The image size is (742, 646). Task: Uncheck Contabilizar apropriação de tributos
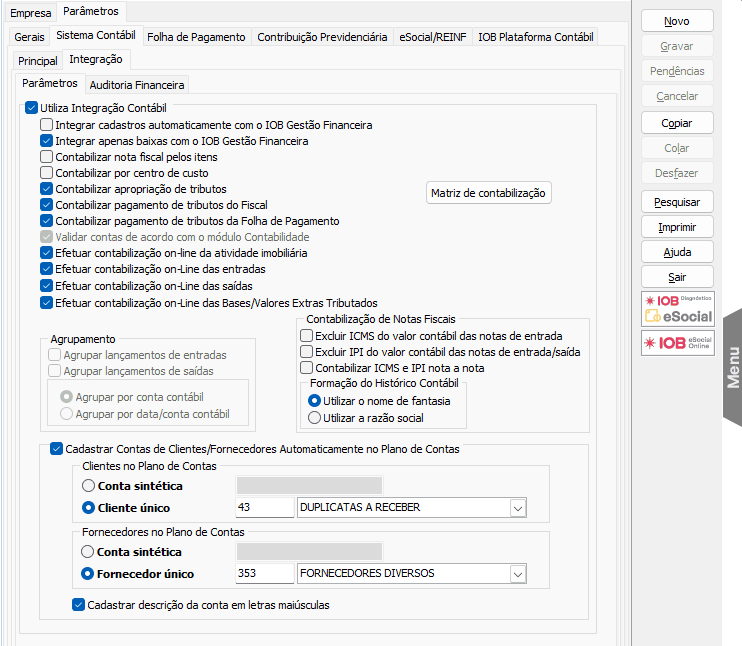(x=47, y=189)
